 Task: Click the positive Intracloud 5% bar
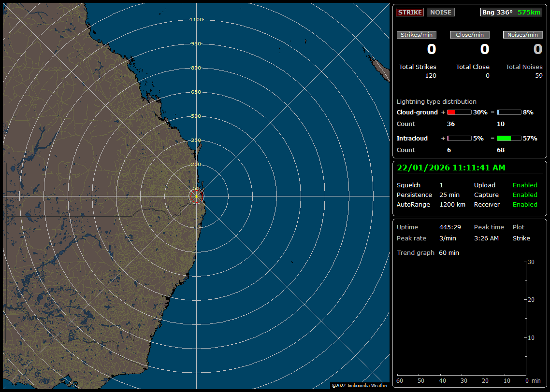click(459, 139)
